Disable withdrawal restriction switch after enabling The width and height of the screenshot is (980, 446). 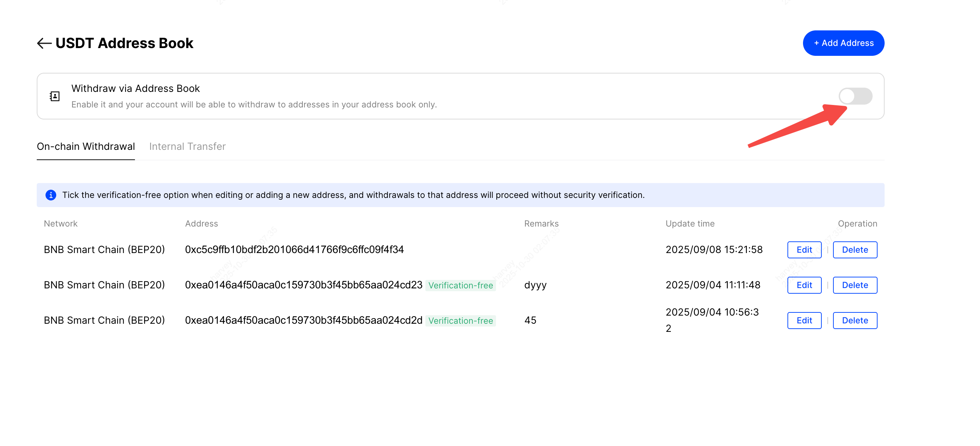(x=856, y=96)
